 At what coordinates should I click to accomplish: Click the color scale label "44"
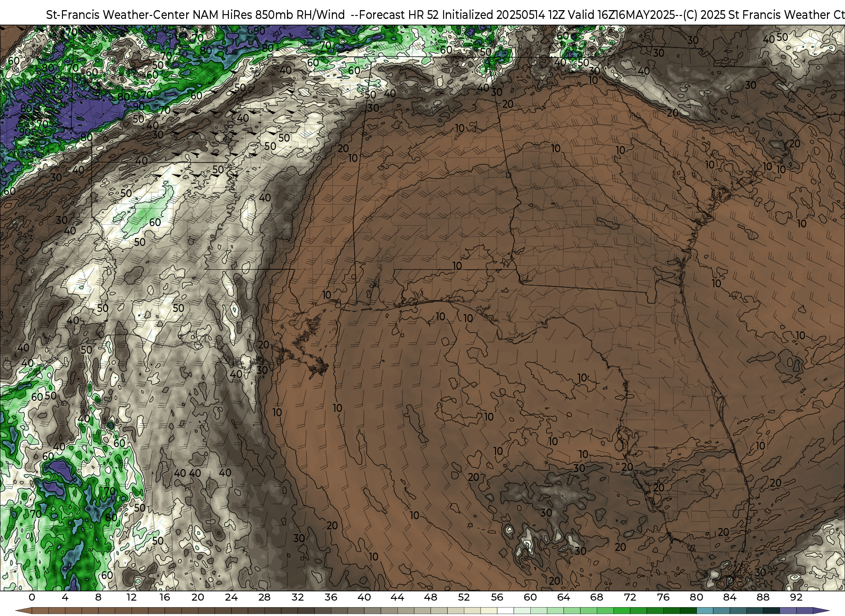click(397, 597)
